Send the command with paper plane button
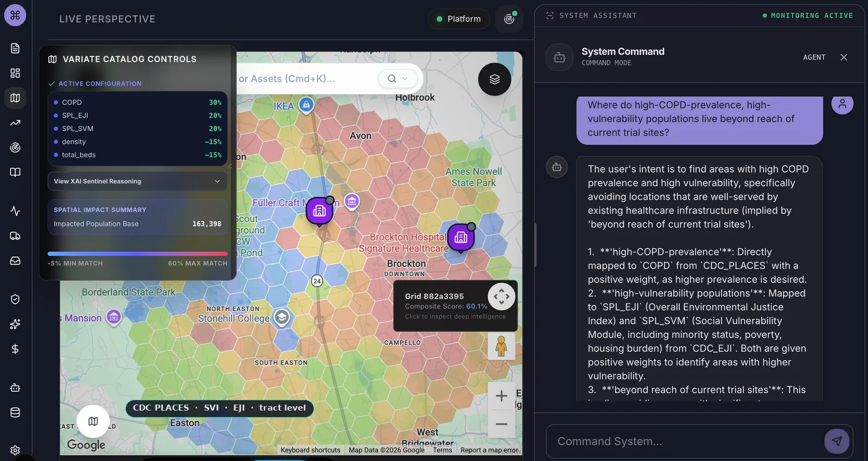This screenshot has height=461, width=868. click(x=837, y=441)
